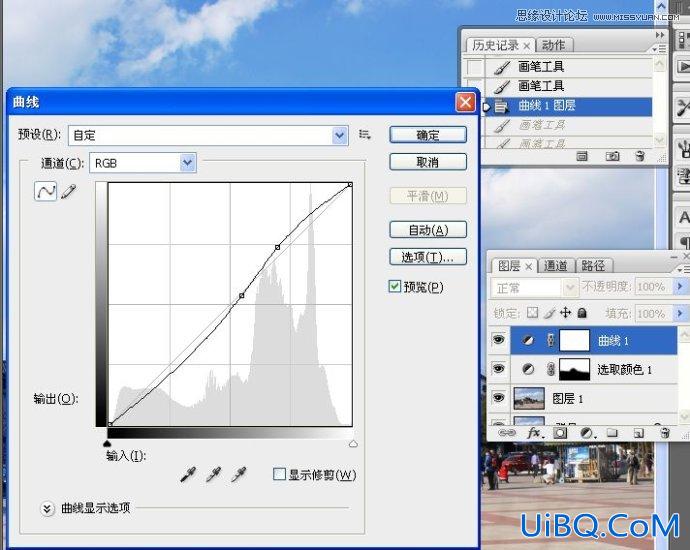Select the upper curve control point
Image resolution: width=690 pixels, height=550 pixels.
click(277, 248)
